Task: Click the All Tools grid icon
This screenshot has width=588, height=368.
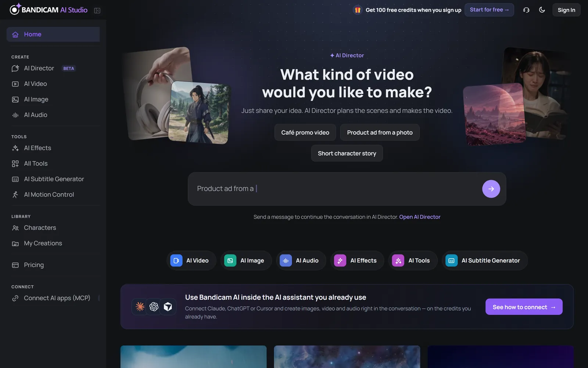Action: point(15,164)
